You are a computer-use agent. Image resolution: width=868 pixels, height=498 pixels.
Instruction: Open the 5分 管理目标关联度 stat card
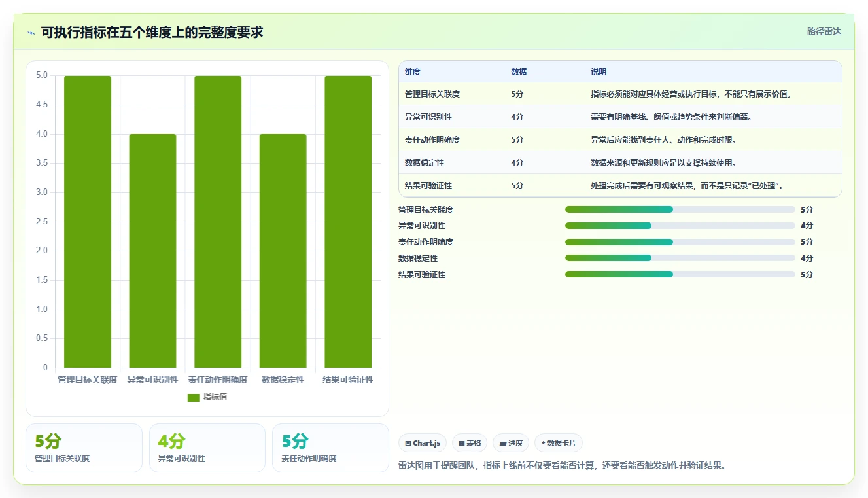point(84,448)
